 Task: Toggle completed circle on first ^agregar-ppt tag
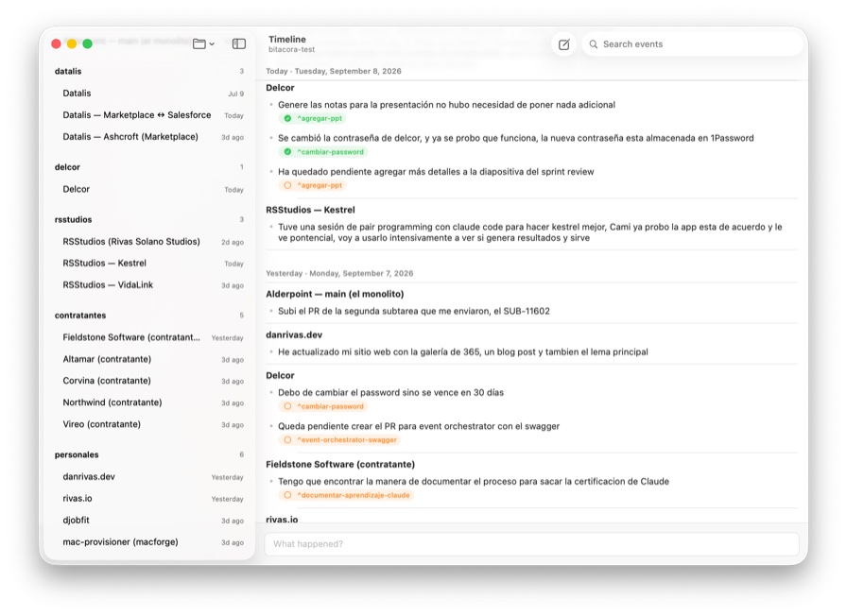point(287,118)
